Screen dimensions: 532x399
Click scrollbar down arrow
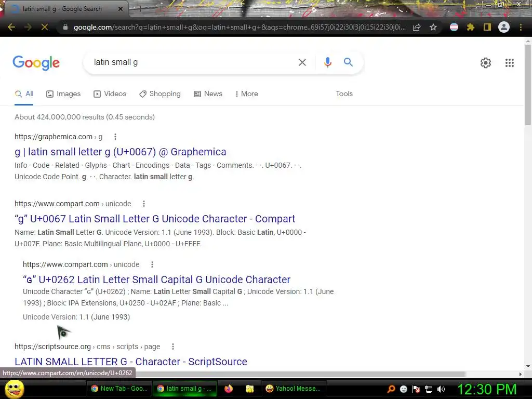point(528,366)
